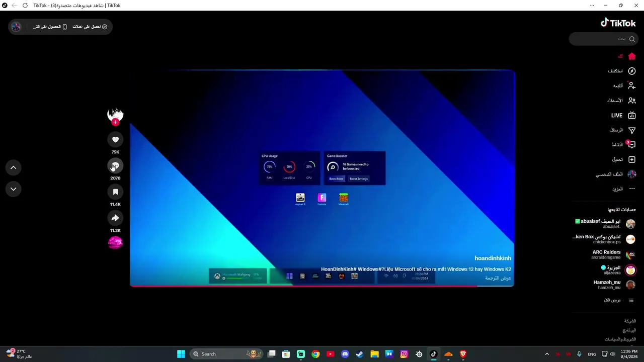This screenshot has width=644, height=362.
Task: Open Profile (الملف الشخصي) in the sidebar
Action: point(616,174)
